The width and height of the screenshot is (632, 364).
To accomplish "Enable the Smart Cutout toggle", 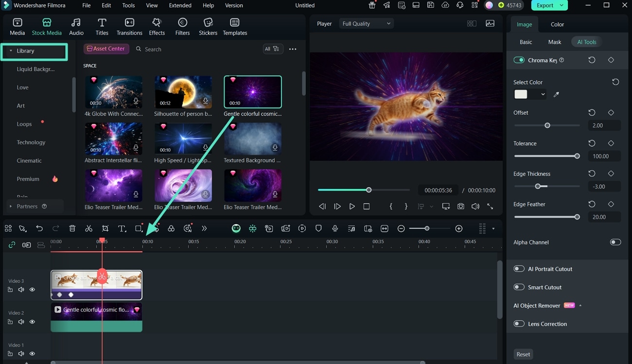I will (519, 287).
